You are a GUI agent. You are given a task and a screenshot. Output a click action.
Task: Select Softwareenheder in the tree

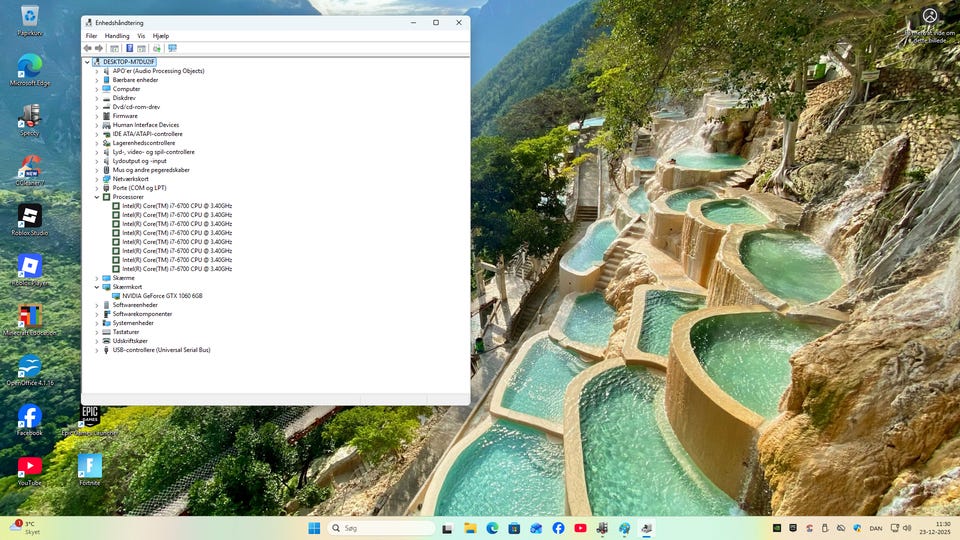pyautogui.click(x=135, y=305)
